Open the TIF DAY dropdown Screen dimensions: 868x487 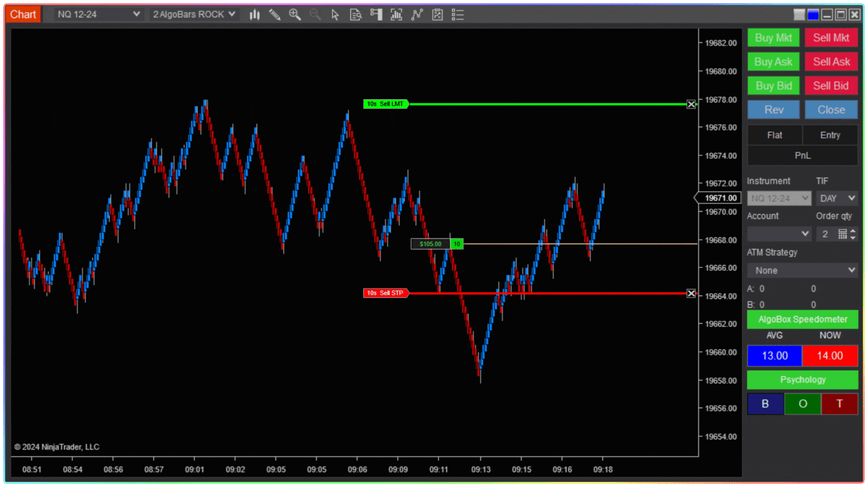point(837,198)
